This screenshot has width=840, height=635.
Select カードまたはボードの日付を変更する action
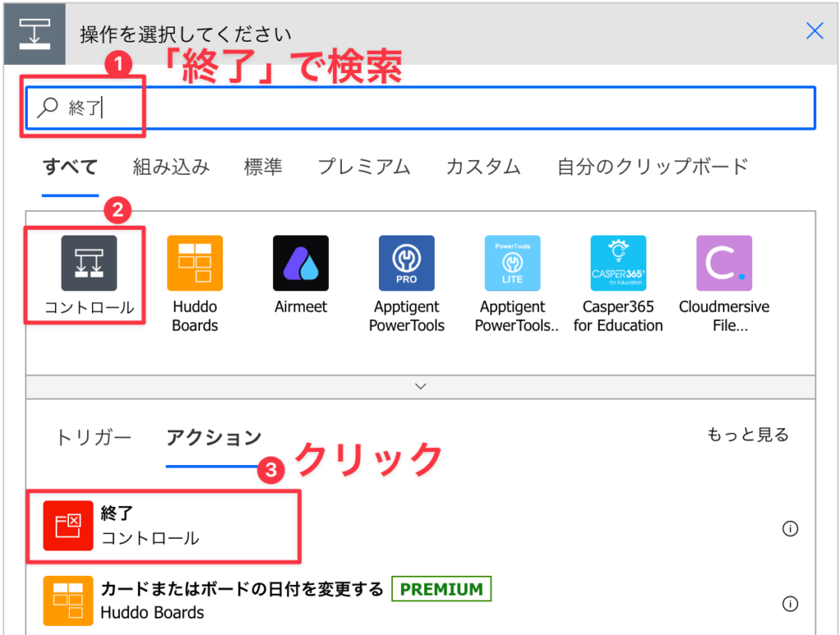(242, 589)
